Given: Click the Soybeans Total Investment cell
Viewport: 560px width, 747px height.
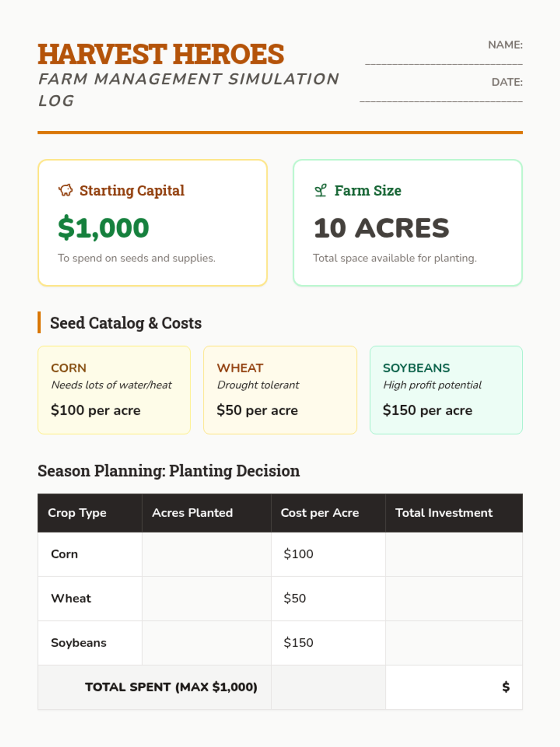Looking at the screenshot, I should [454, 643].
